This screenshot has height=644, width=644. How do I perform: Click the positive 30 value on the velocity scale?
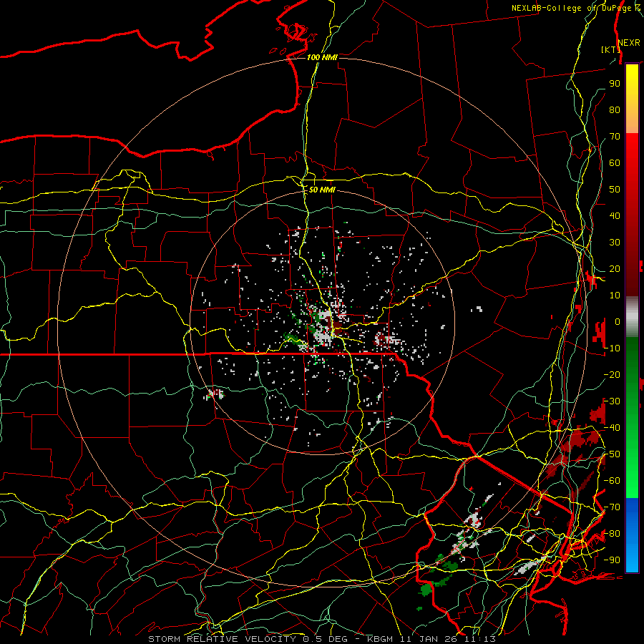pyautogui.click(x=615, y=243)
